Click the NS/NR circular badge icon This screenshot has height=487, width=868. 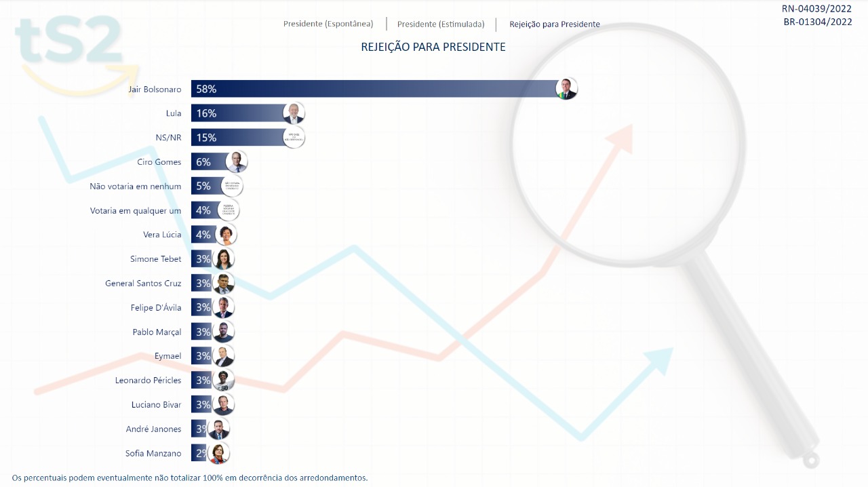coord(294,138)
